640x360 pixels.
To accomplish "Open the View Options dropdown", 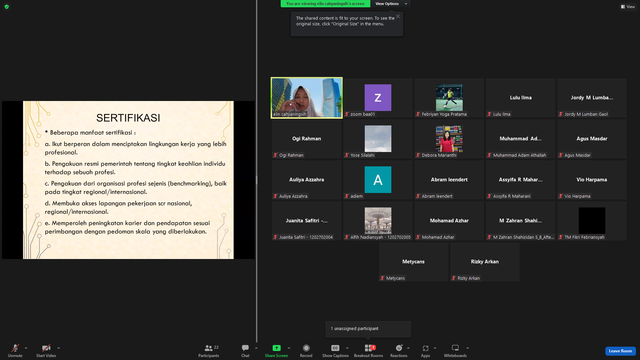I will [391, 4].
